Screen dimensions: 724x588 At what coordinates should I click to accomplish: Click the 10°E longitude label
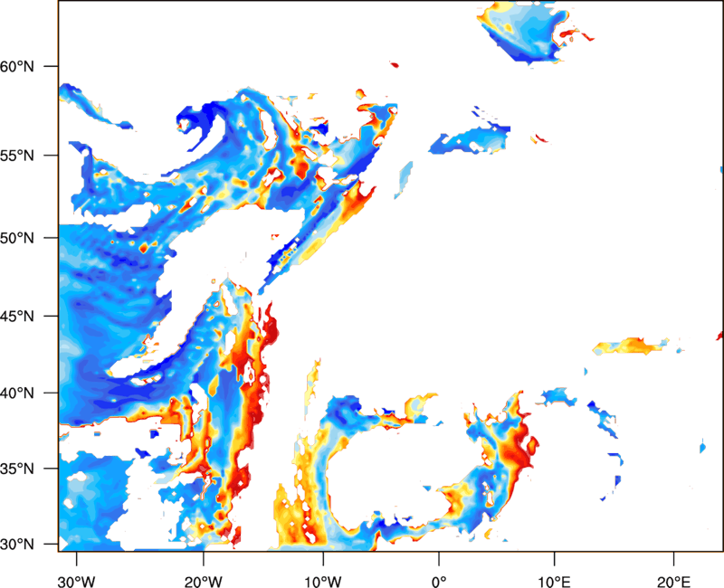[554, 582]
